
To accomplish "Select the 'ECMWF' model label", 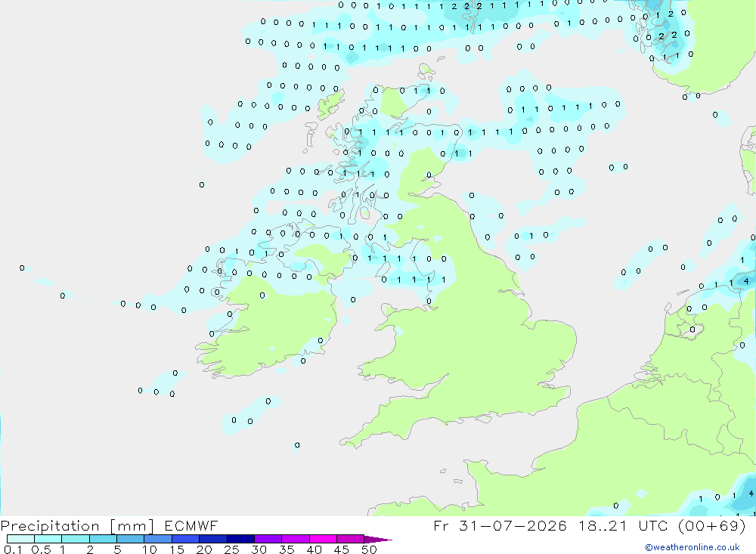I will click(x=191, y=525).
